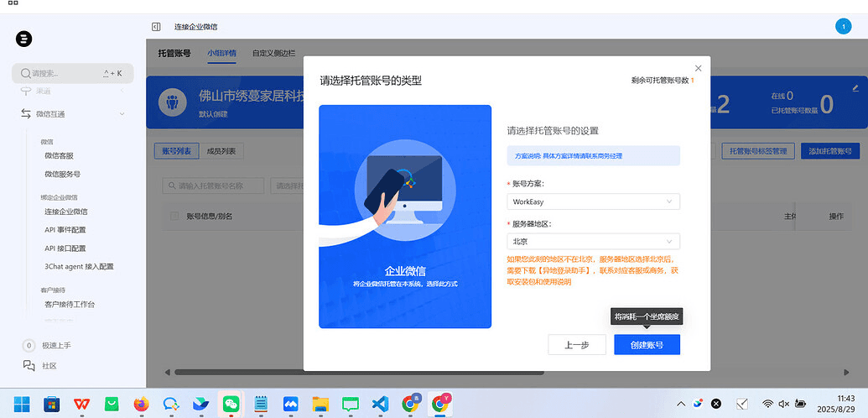This screenshot has height=418, width=868.
Task: Open the notepad app from taskbar
Action: tap(261, 404)
